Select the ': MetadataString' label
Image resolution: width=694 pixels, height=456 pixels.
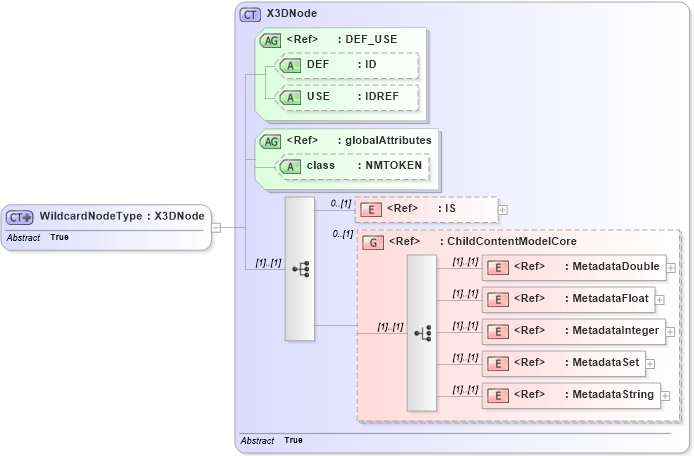[609, 394]
